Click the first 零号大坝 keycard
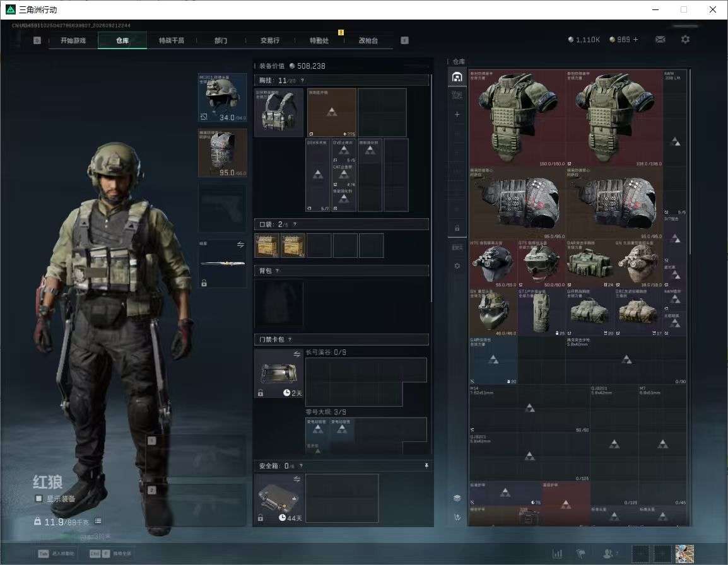 pyautogui.click(x=317, y=429)
